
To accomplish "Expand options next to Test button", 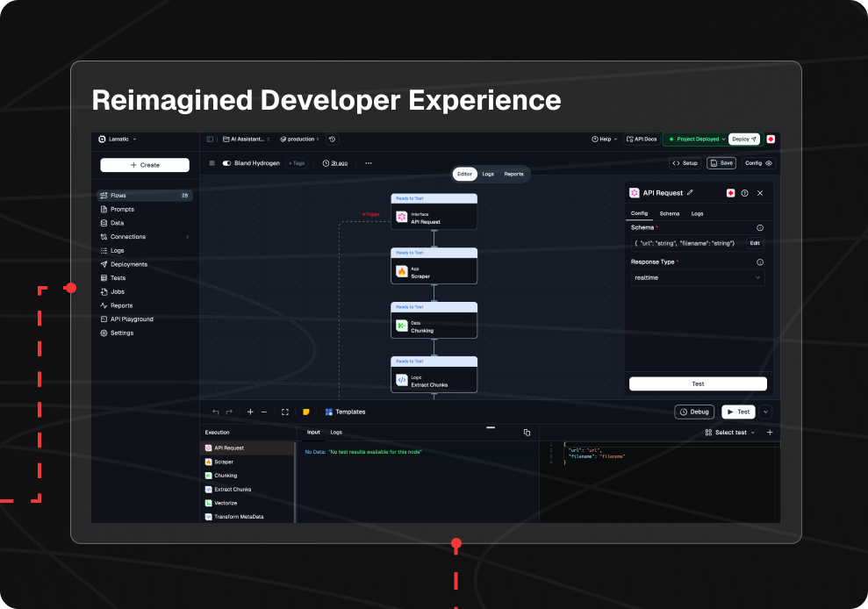I will click(765, 412).
